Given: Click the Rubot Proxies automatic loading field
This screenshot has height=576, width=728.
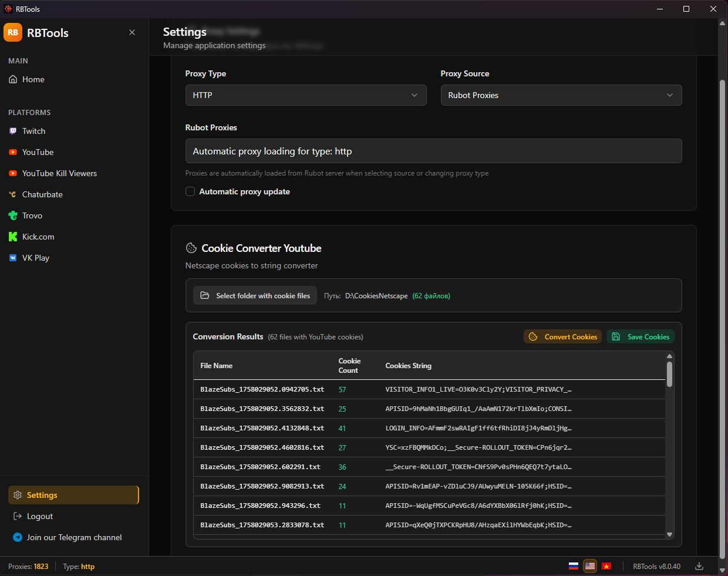Looking at the screenshot, I should [x=433, y=151].
